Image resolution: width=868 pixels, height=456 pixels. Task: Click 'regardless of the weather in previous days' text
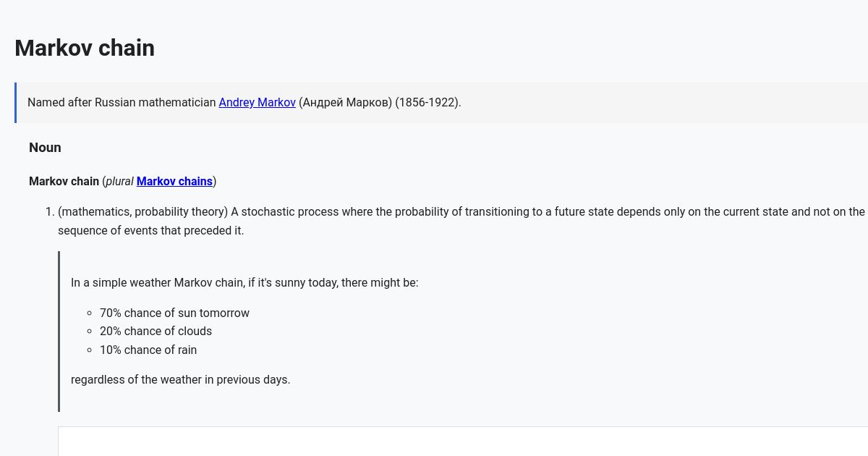180,380
